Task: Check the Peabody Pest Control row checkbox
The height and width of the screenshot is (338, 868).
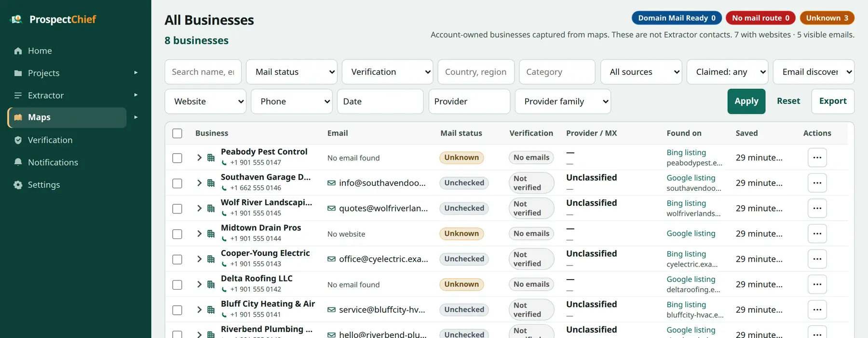Action: [177, 158]
